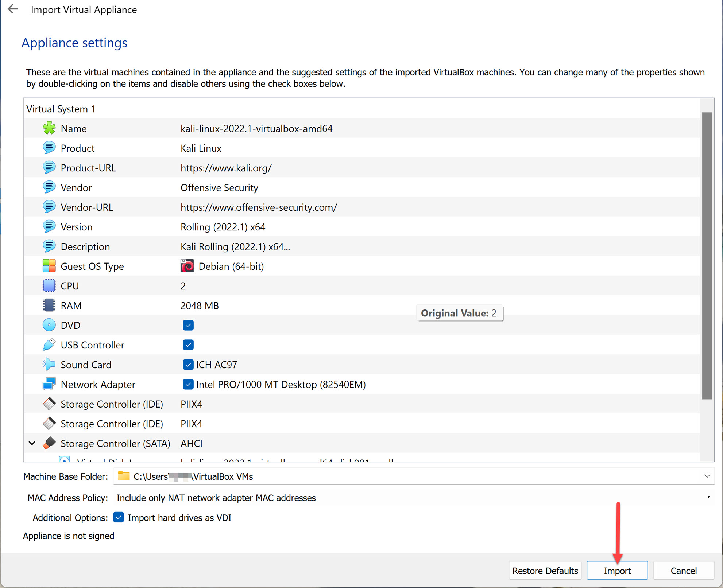Click the CPU chip icon
723x588 pixels.
coord(49,286)
